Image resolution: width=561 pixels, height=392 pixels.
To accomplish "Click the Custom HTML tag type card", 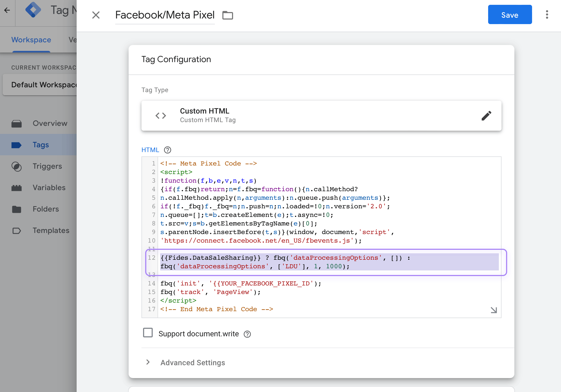I will (x=321, y=116).
